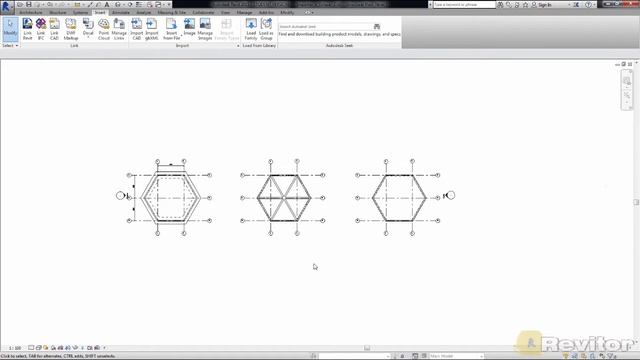Screen dimensions: 640x360
Task: Expand the ribbon display options arrow
Action: [313, 13]
